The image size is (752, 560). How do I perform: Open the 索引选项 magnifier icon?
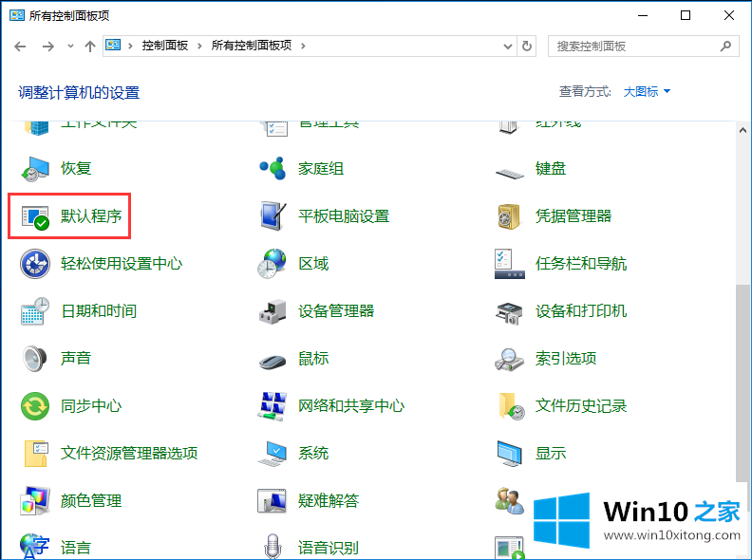click(509, 360)
